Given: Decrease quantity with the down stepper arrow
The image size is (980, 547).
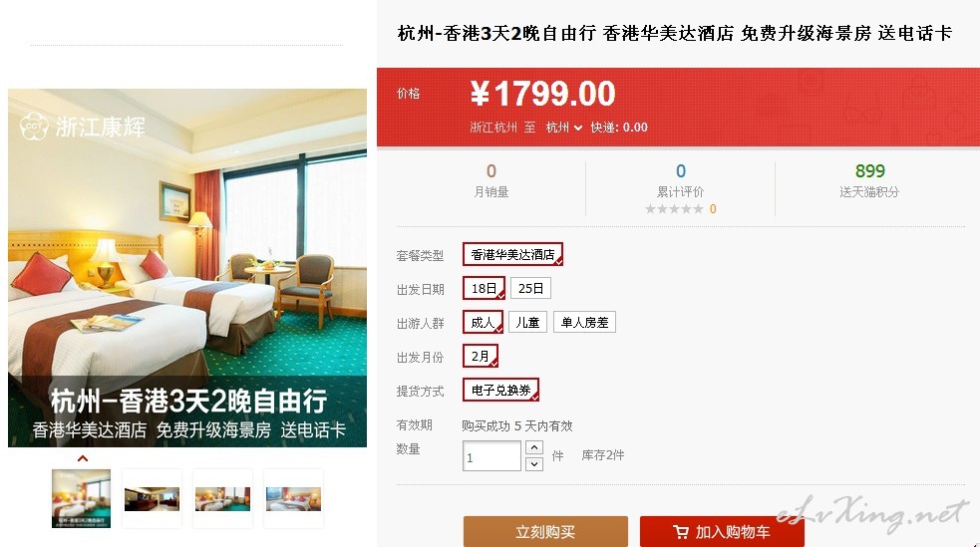Looking at the screenshot, I should (x=534, y=464).
